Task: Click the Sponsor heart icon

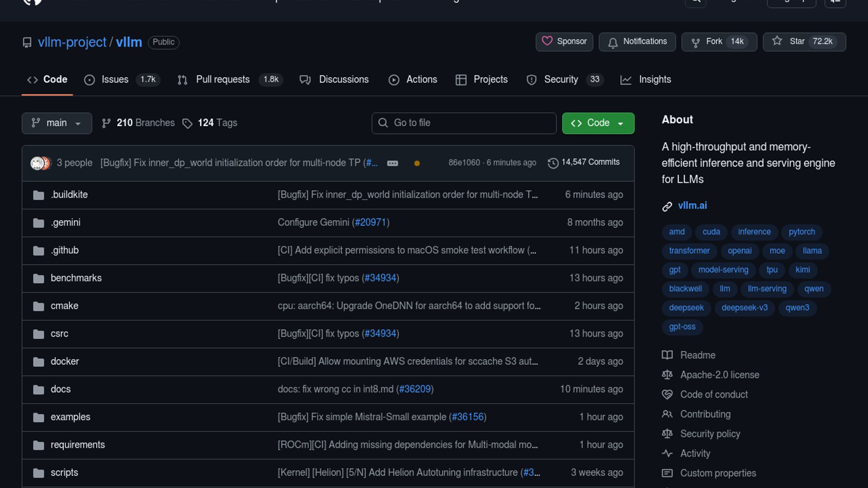Action: 547,41
